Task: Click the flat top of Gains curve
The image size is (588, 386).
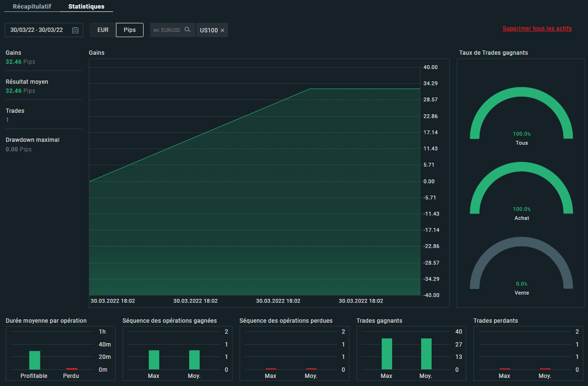Action: pyautogui.click(x=365, y=89)
